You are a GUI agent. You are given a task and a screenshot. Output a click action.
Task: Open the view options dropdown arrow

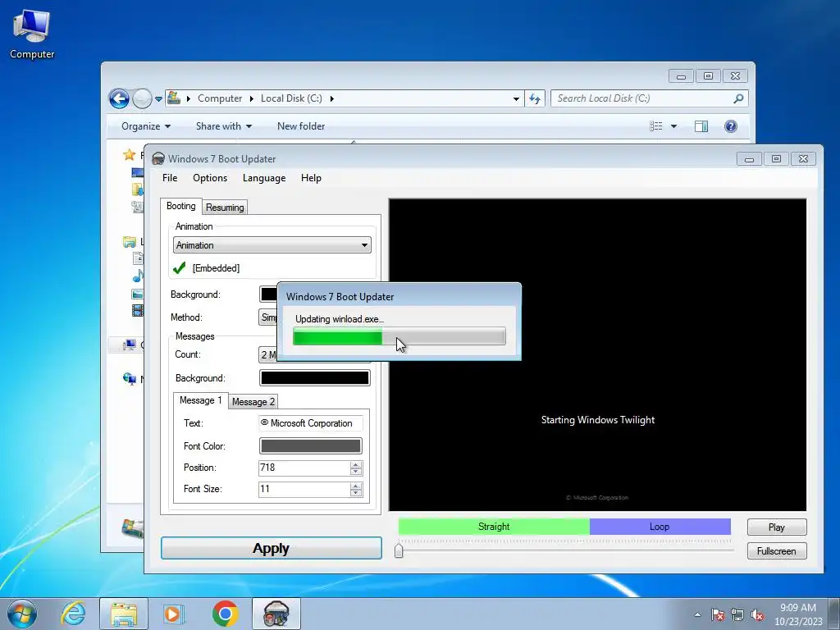click(x=674, y=126)
